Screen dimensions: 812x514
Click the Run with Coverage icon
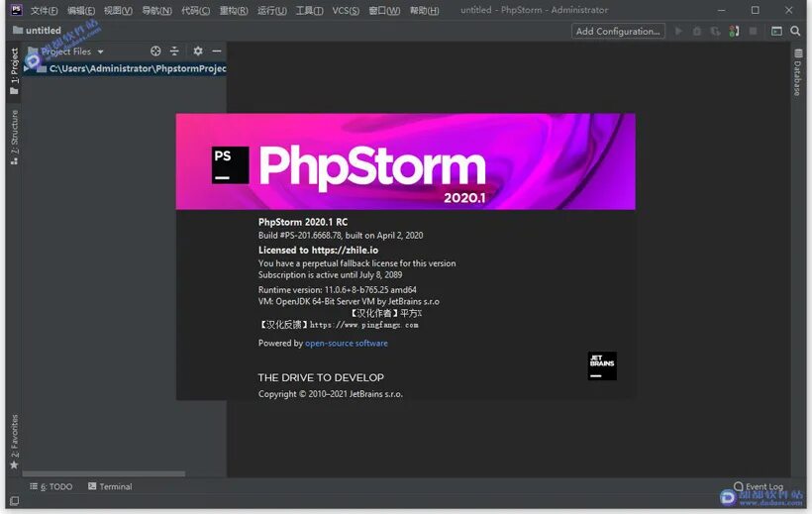click(715, 31)
